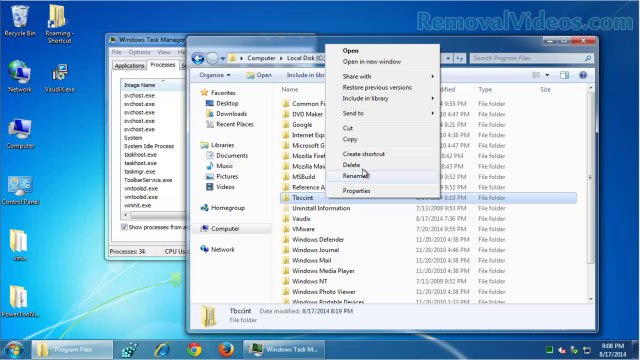The height and width of the screenshot is (360, 640).
Task: Switch to Processes tab in Task Manager
Action: click(x=163, y=64)
